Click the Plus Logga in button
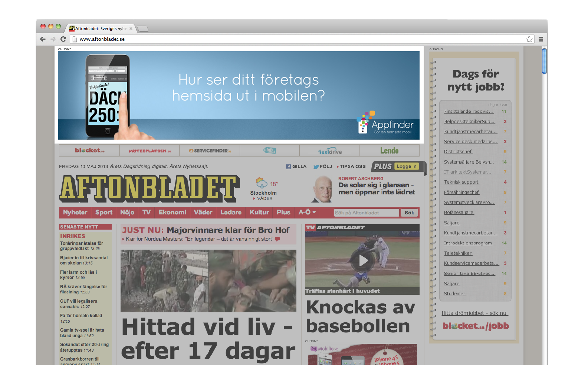The height and width of the screenshot is (365, 588). pyautogui.click(x=407, y=166)
